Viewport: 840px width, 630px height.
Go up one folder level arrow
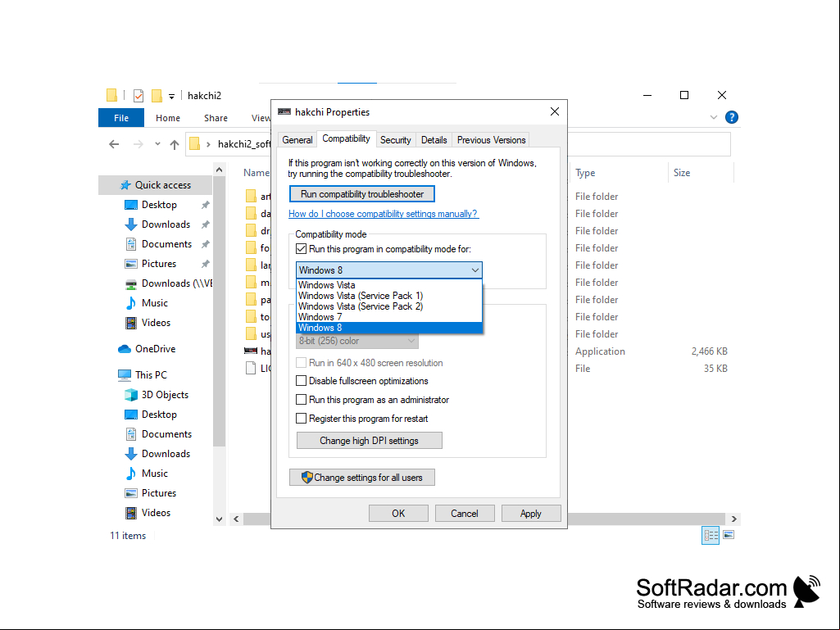(x=174, y=144)
